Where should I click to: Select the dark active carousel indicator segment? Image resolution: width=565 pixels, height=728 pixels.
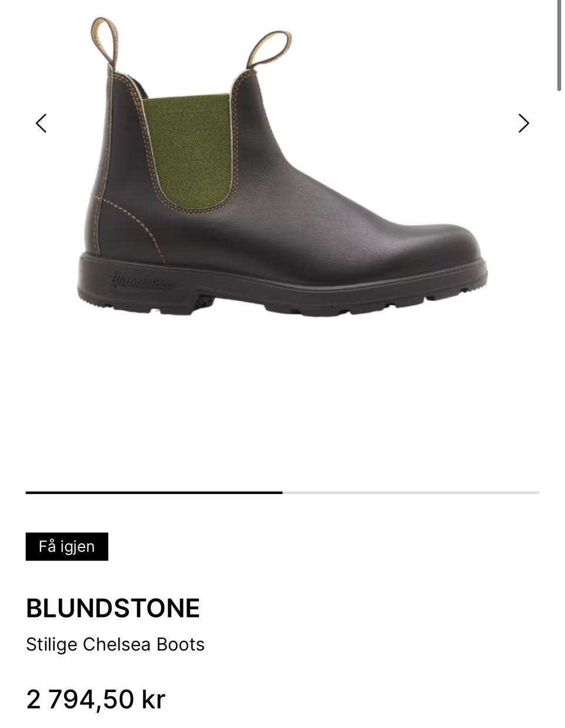click(154, 492)
